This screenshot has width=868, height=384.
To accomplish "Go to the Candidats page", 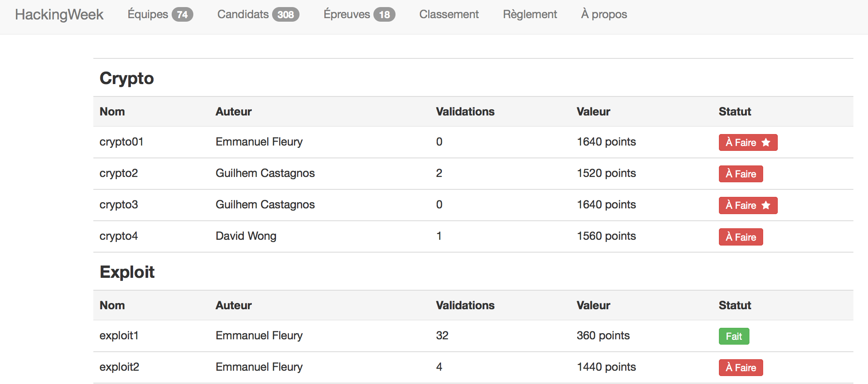I will (x=243, y=15).
